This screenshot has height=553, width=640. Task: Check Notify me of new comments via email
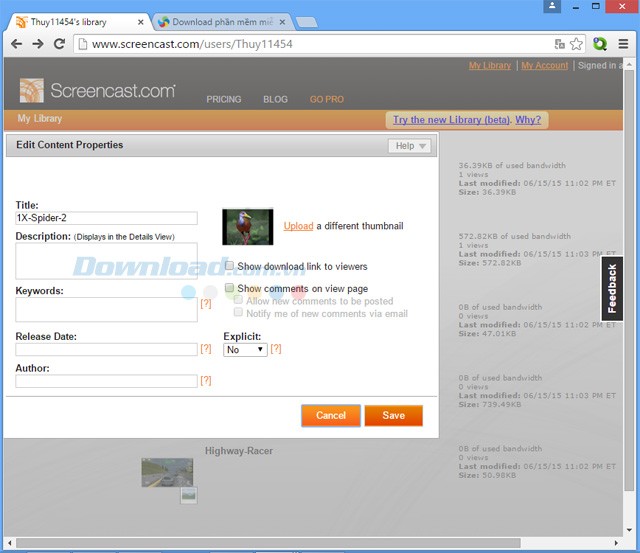click(x=238, y=312)
